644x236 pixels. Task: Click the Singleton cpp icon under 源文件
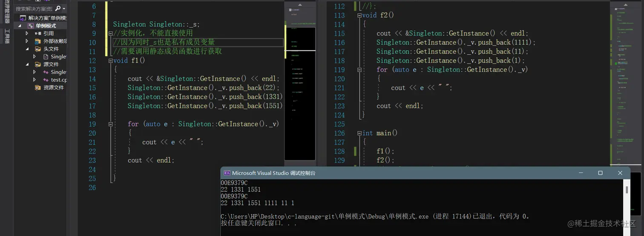click(46, 72)
